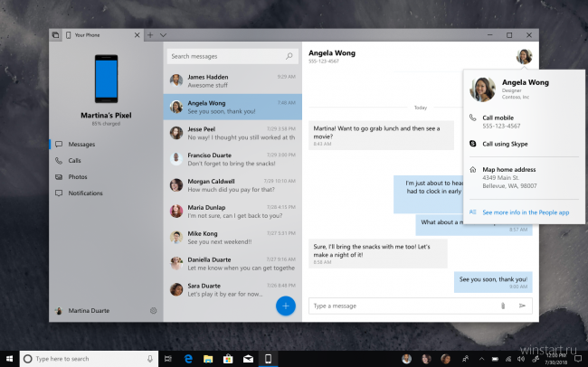The height and width of the screenshot is (367, 588).
Task: Click the Cortana microphone icon
Action: 149,359
